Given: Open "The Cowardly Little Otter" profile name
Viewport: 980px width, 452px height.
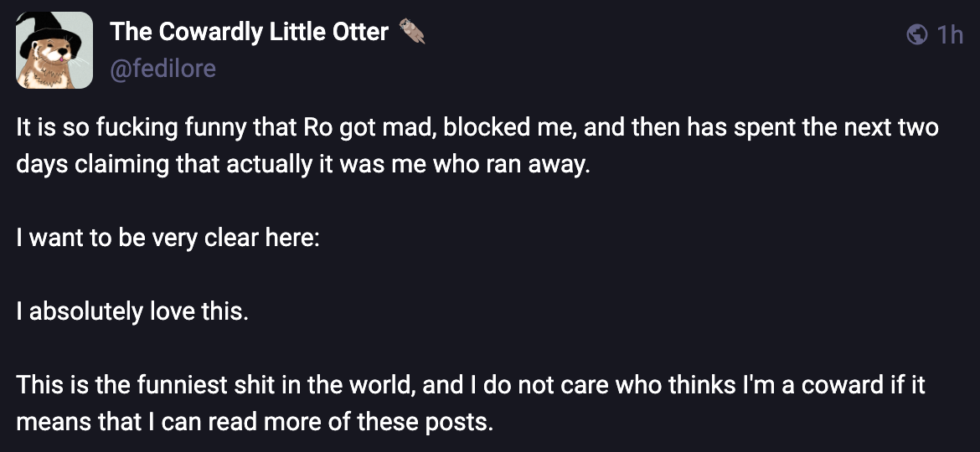Looking at the screenshot, I should (x=249, y=32).
